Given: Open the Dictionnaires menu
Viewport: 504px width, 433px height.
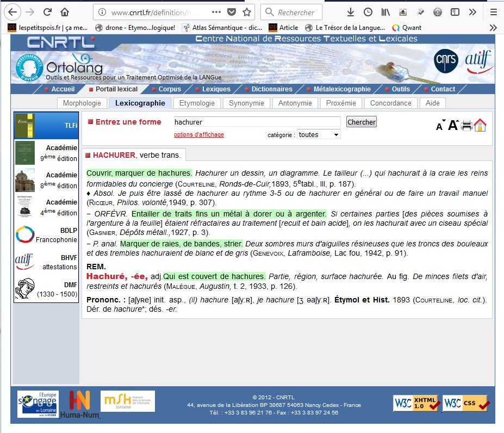Looking at the screenshot, I should click(272, 89).
